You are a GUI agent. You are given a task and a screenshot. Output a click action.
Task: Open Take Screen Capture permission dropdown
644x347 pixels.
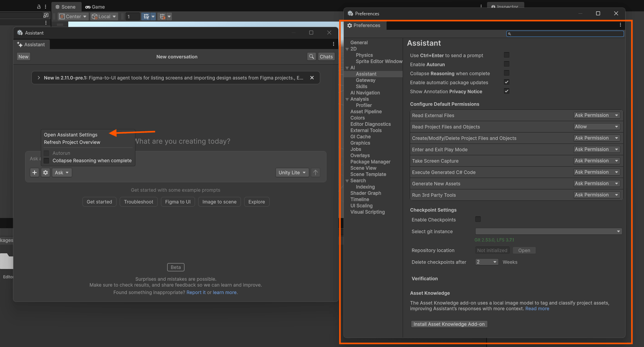point(597,161)
